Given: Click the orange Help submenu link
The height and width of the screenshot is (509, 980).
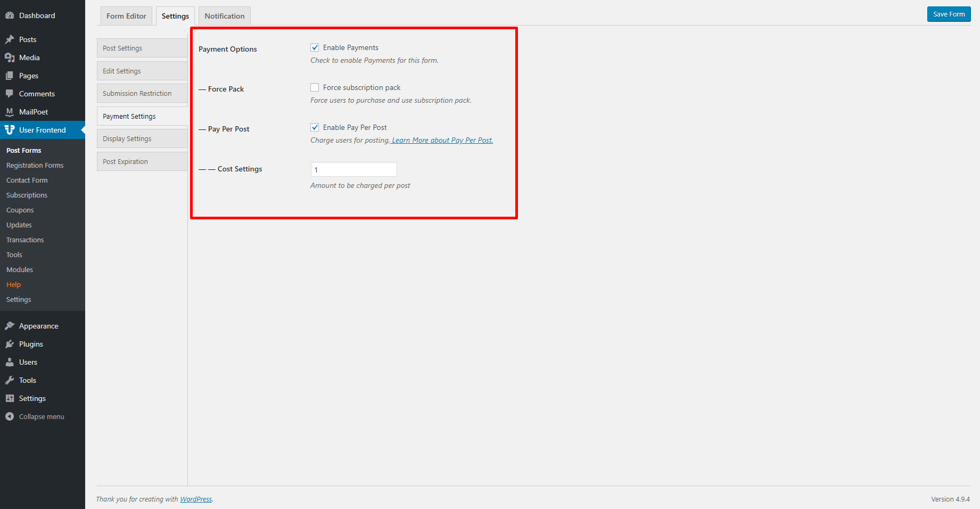Looking at the screenshot, I should point(14,284).
